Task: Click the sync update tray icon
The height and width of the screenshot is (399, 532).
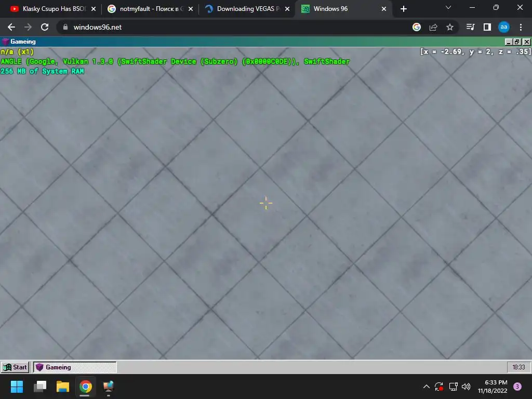Action: coord(439,387)
